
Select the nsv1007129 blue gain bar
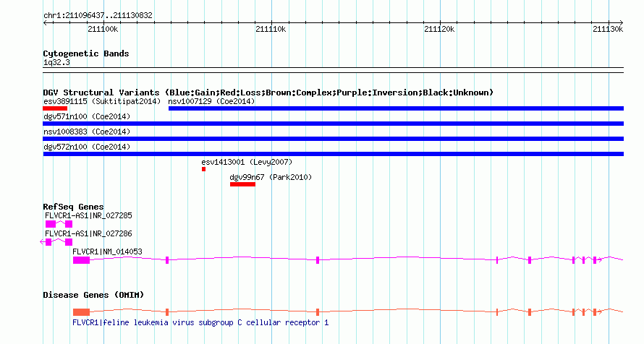396,108
